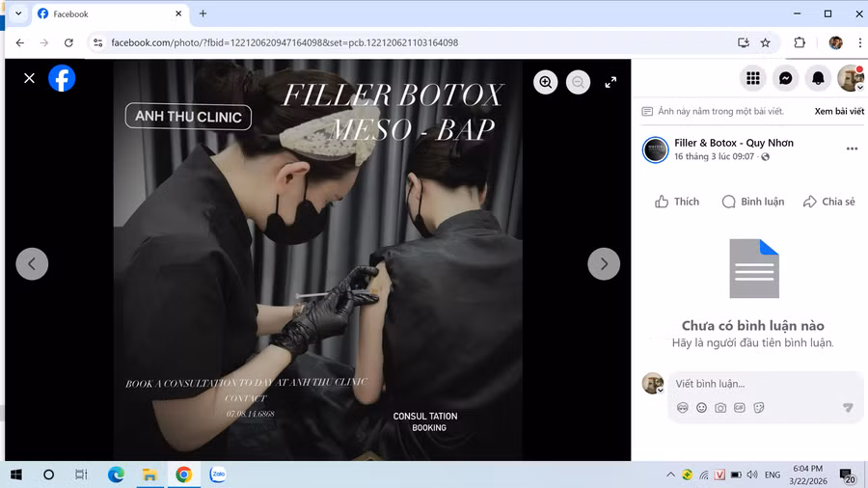Zoom in on the photo

click(546, 83)
